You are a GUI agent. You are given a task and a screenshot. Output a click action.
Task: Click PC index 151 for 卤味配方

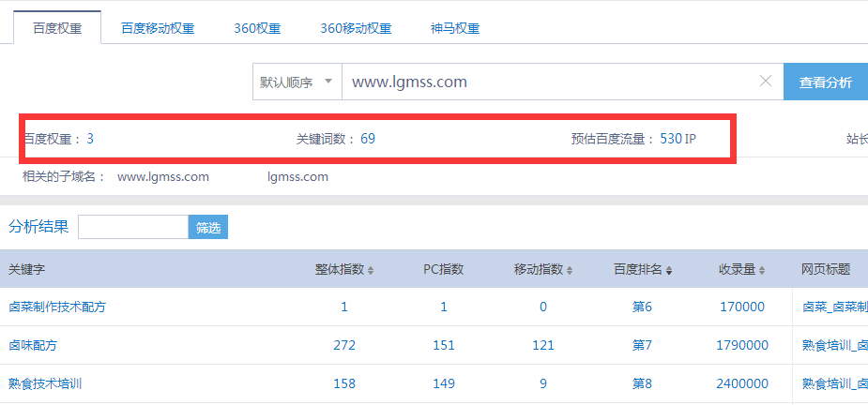(x=444, y=345)
